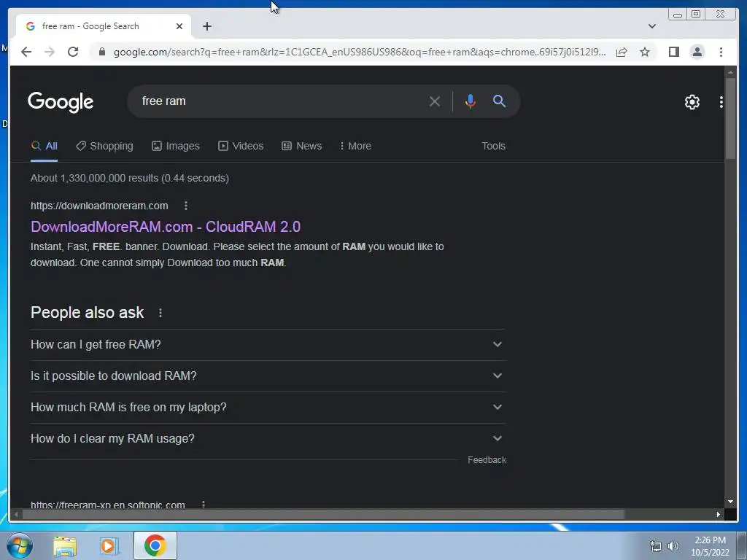The width and height of the screenshot is (747, 560).
Task: Open the volume speaker icon in the tray
Action: coord(673,546)
